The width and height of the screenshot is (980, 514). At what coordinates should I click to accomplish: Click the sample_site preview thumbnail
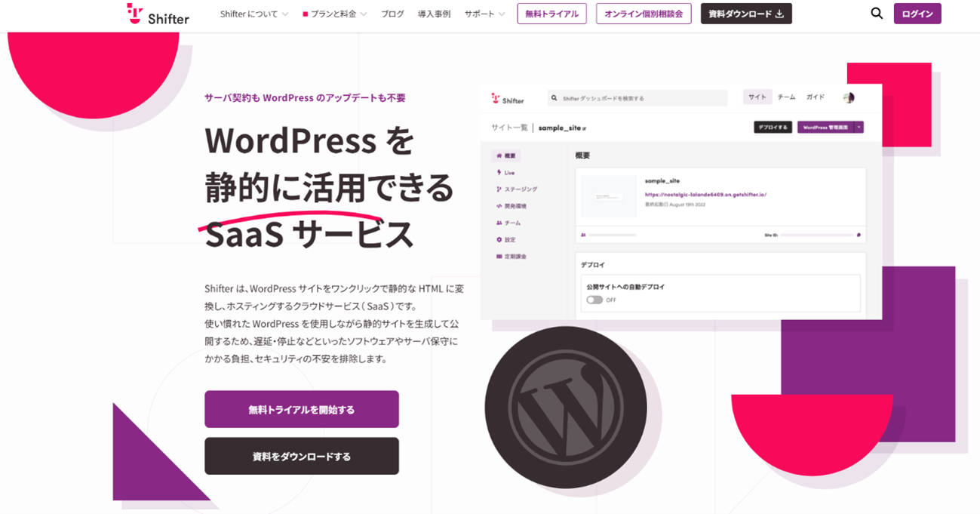point(608,196)
